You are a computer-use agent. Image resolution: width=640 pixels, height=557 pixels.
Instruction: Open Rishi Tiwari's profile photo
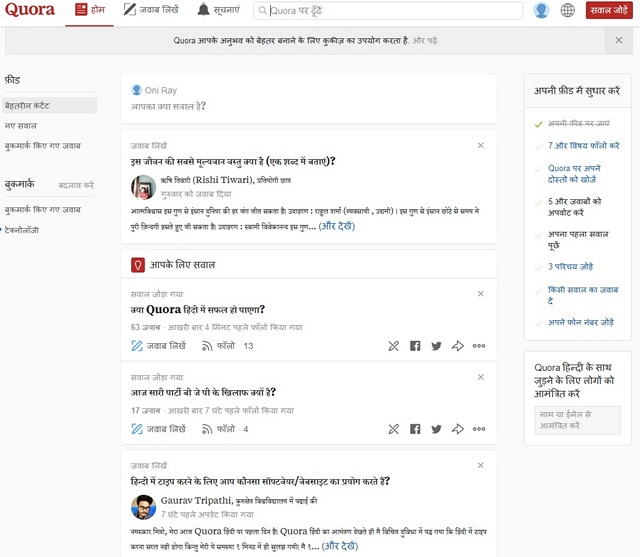click(x=143, y=187)
